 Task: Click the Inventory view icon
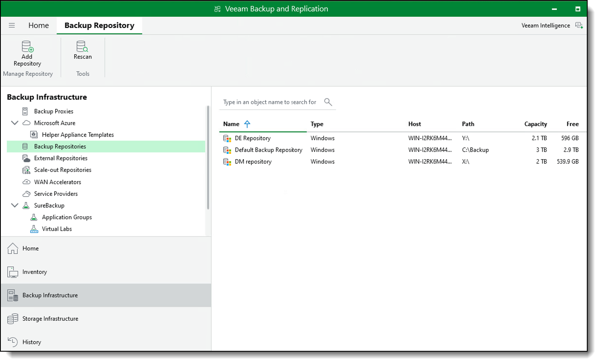(13, 272)
